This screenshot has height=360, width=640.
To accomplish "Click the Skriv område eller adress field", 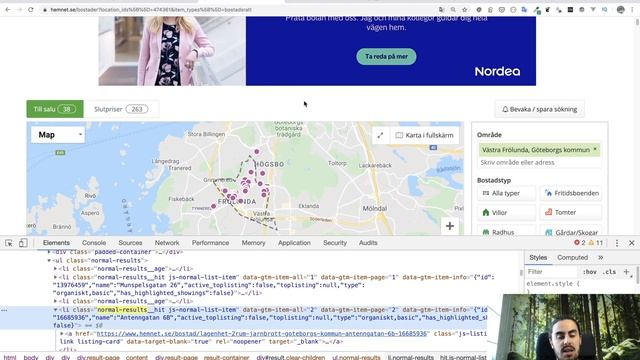I will [539, 162].
